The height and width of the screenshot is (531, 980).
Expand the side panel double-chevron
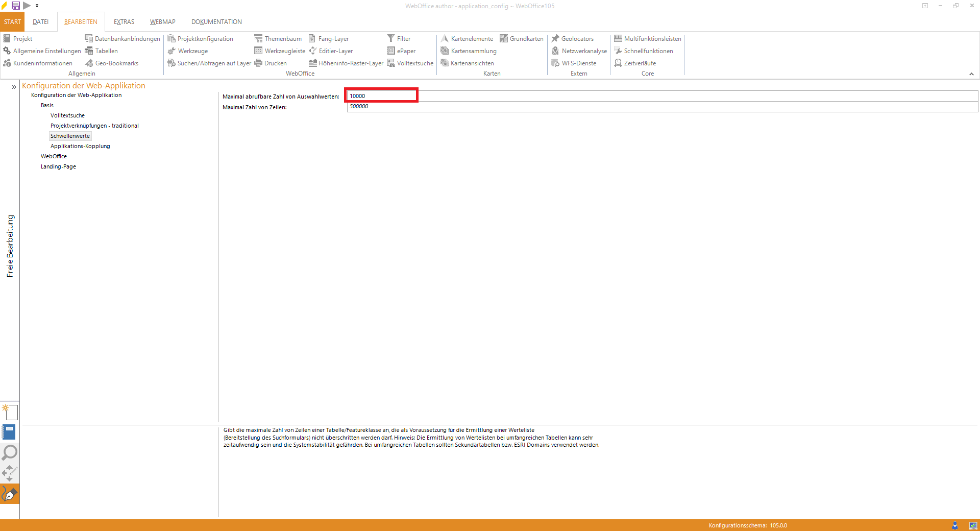point(14,87)
